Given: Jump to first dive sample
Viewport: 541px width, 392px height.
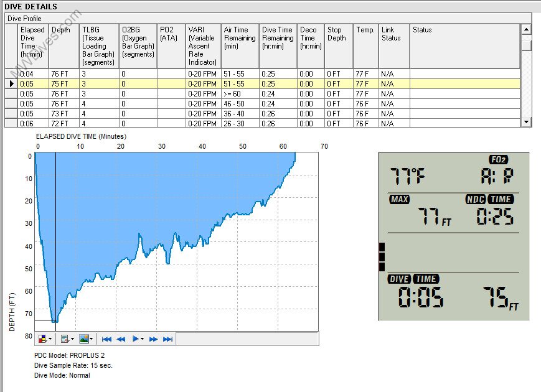Looking at the screenshot, I should pyautogui.click(x=106, y=339).
